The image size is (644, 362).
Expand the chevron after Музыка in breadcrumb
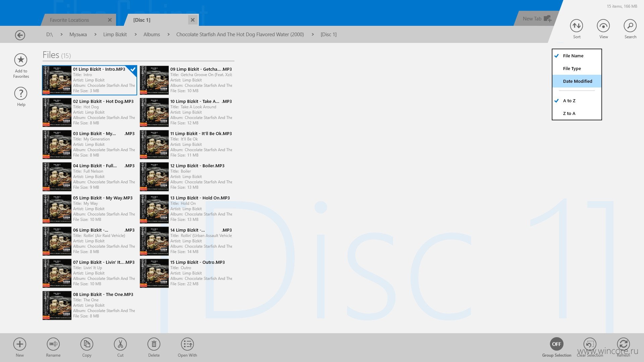coord(95,35)
